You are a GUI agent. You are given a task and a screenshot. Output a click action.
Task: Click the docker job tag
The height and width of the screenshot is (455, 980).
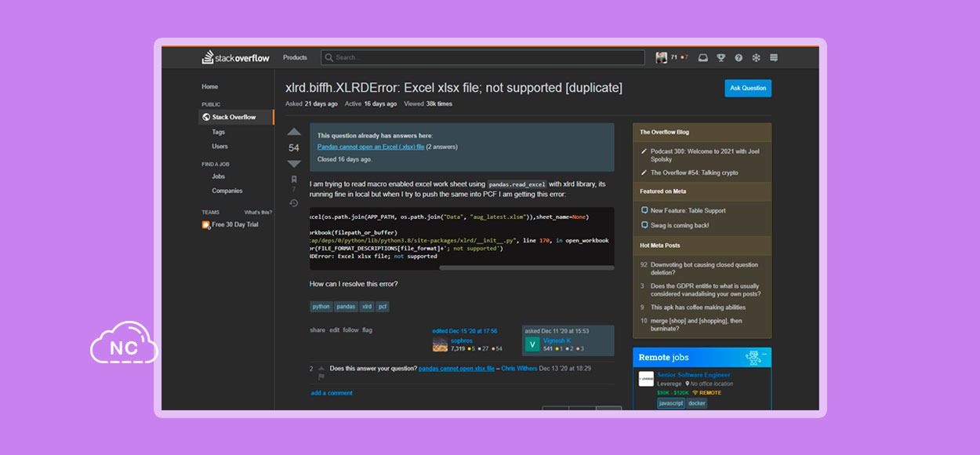pos(697,403)
